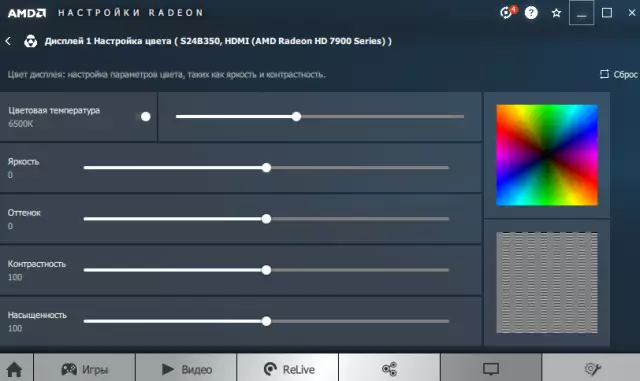Click the Яркость slider handle
640x381 pixels.
point(266,167)
